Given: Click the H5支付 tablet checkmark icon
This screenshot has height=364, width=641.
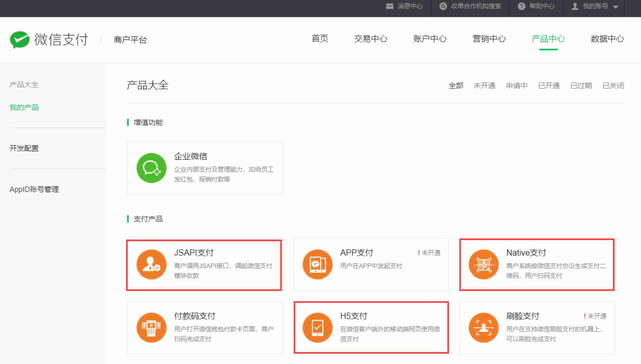Looking at the screenshot, I should [x=317, y=327].
